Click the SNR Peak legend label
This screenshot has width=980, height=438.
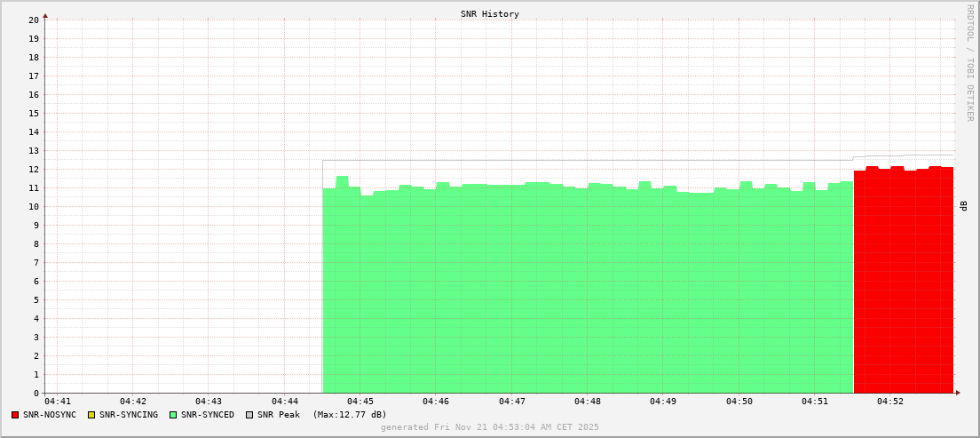(279, 415)
